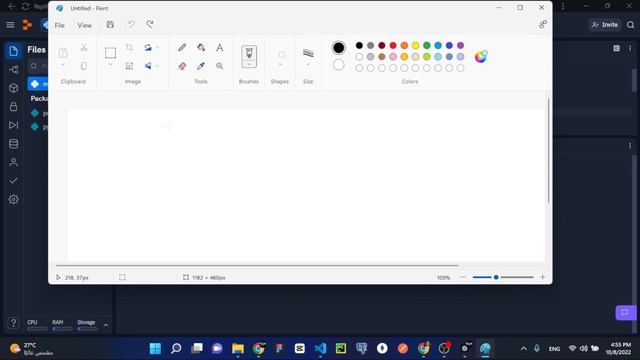Select the Fill bucket tool
The height and width of the screenshot is (360, 640).
201,47
